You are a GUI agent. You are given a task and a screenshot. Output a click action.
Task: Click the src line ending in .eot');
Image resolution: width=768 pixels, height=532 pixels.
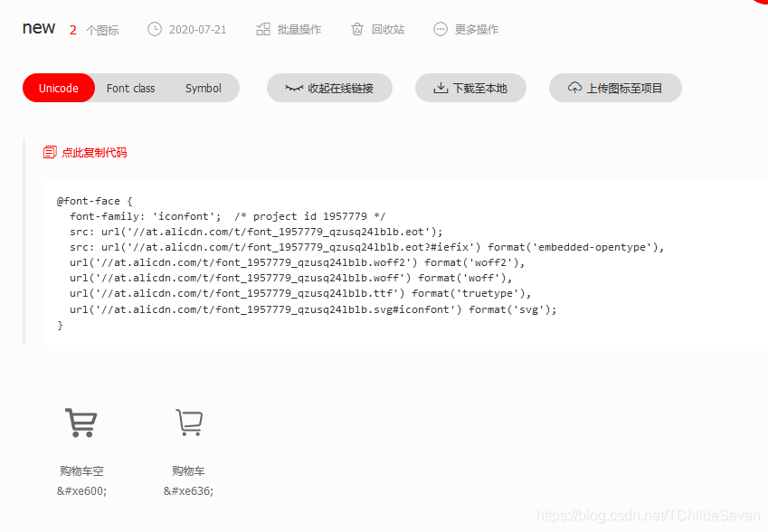(256, 232)
